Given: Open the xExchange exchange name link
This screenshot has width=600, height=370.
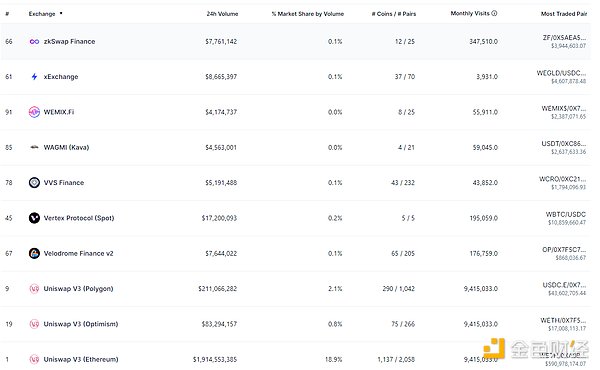Looking at the screenshot, I should click(x=61, y=77).
